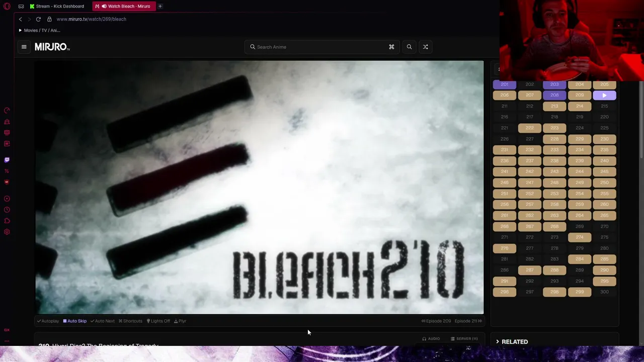
Task: Click the Bleach 210 video player
Action: (x=259, y=187)
